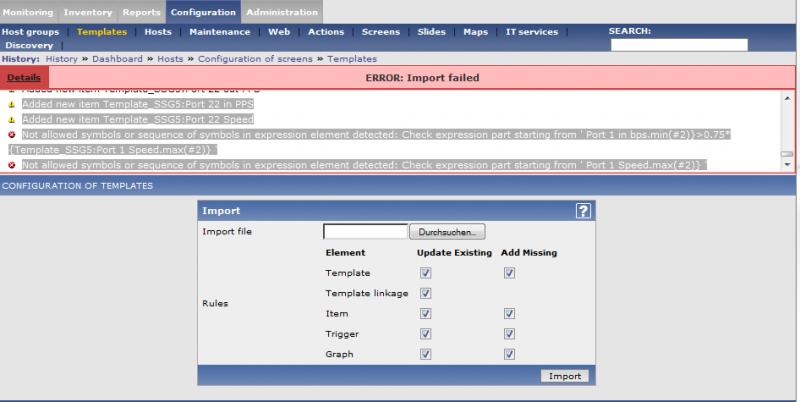Open Screens submenu
The width and height of the screenshot is (800, 402).
tap(381, 32)
